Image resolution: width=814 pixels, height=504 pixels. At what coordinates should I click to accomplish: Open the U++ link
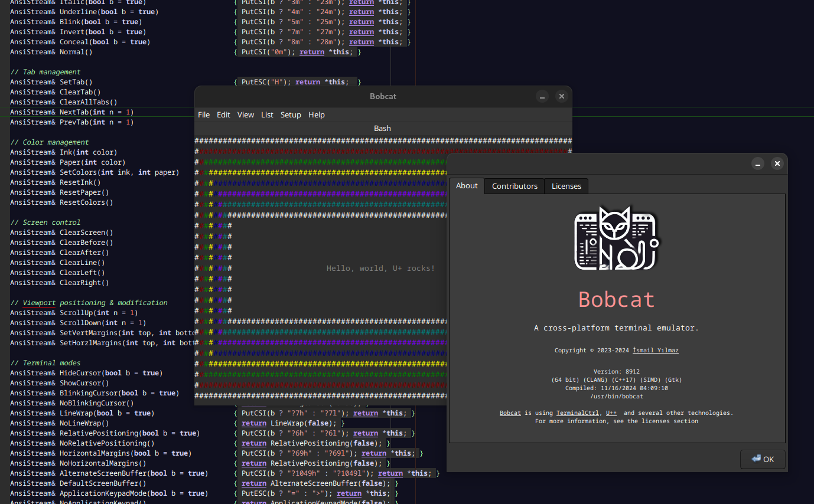tap(611, 413)
